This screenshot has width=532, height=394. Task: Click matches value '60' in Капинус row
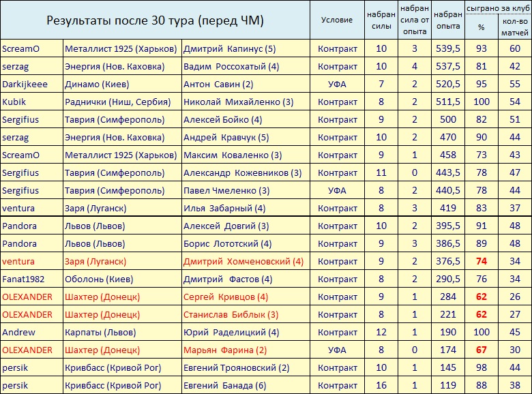point(515,49)
